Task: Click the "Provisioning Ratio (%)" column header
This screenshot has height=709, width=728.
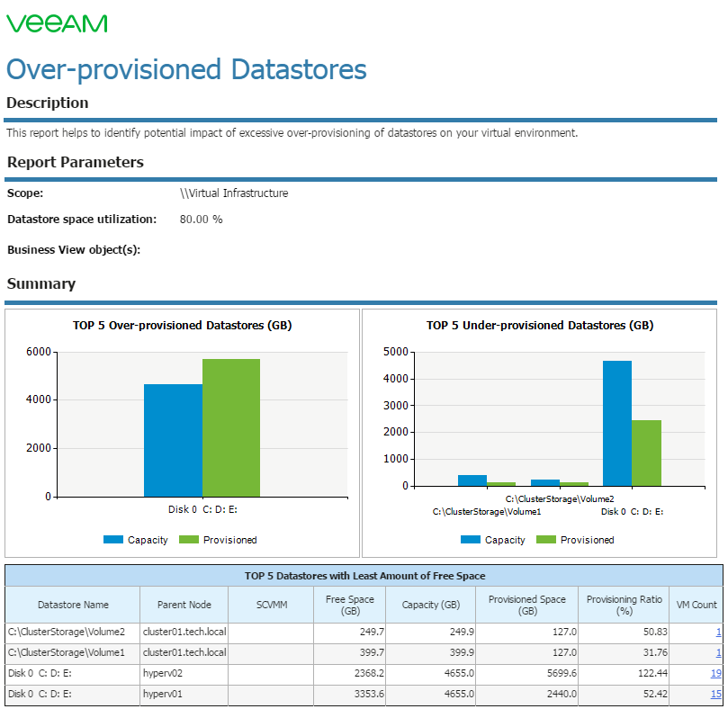Action: (x=624, y=605)
